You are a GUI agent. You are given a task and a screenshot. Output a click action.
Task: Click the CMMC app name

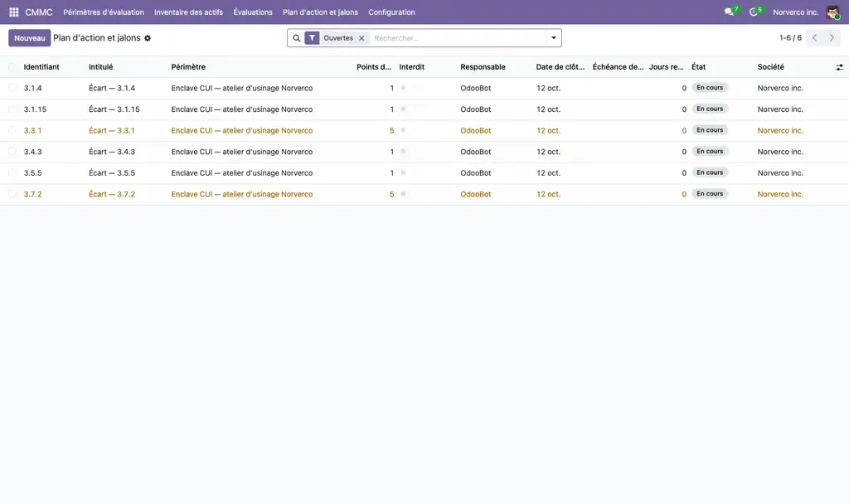point(39,12)
